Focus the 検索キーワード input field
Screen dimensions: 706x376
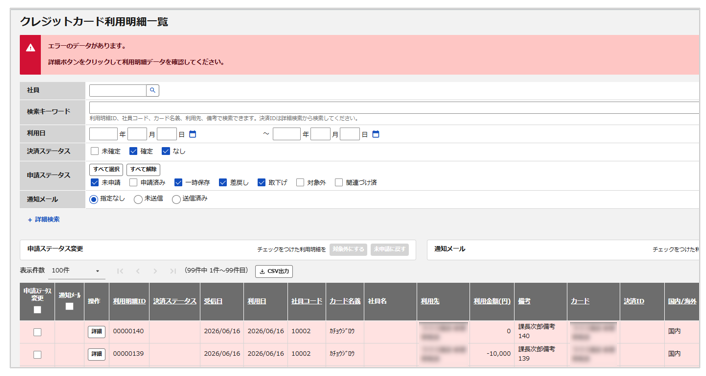coord(394,108)
